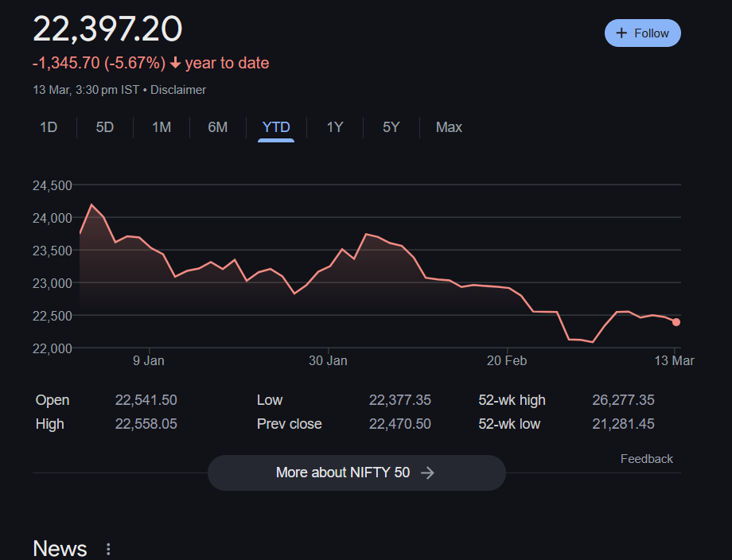
Task: Switch to the 6M range tab
Action: point(217,127)
